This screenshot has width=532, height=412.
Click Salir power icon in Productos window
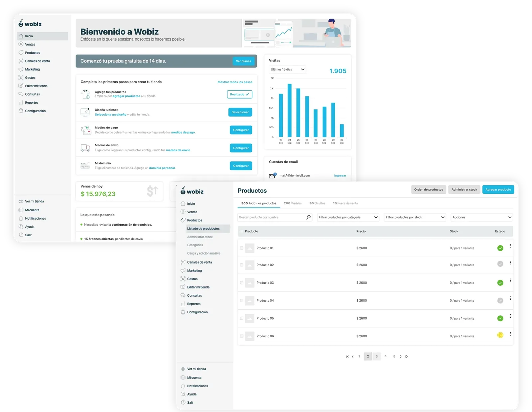[x=183, y=402]
